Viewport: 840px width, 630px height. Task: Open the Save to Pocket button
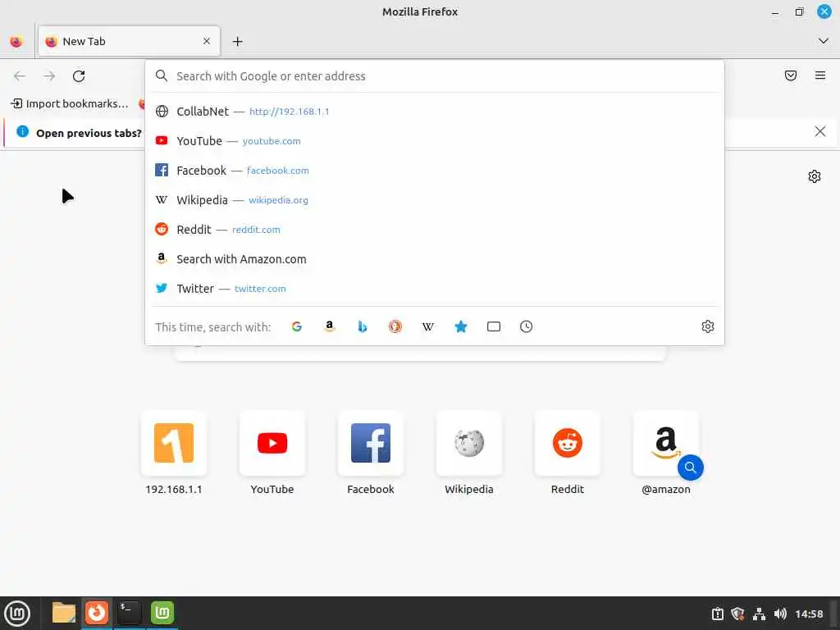tap(791, 75)
